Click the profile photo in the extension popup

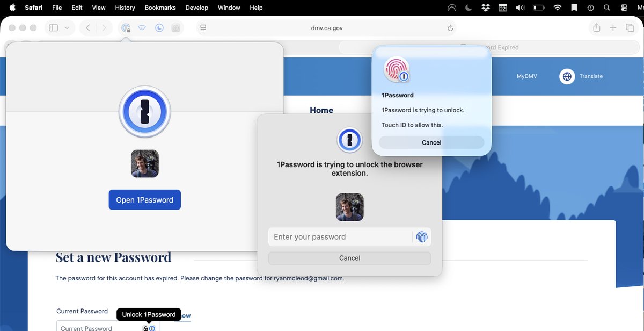click(x=145, y=163)
